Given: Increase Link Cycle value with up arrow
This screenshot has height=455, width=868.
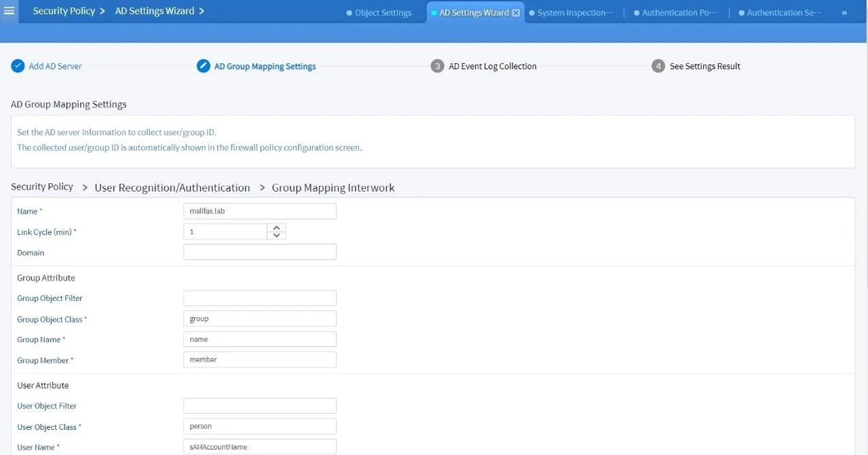Looking at the screenshot, I should (x=276, y=227).
